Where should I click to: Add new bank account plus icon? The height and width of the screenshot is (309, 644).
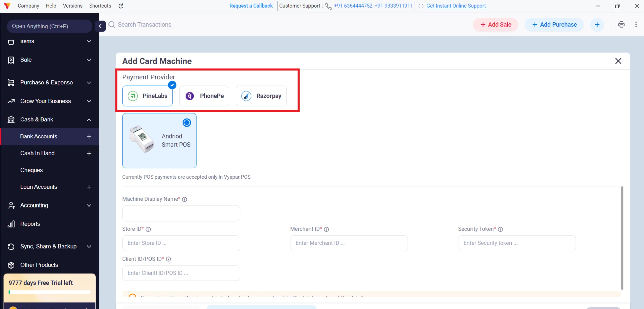[89, 136]
